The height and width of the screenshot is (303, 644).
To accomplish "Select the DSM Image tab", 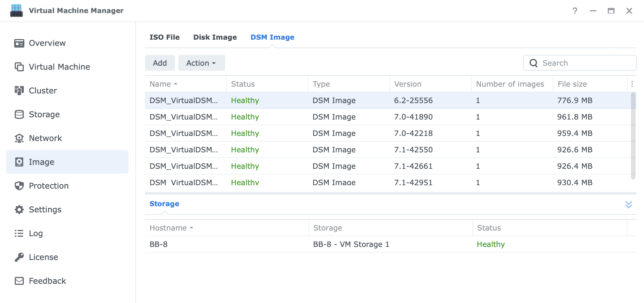I will (272, 37).
